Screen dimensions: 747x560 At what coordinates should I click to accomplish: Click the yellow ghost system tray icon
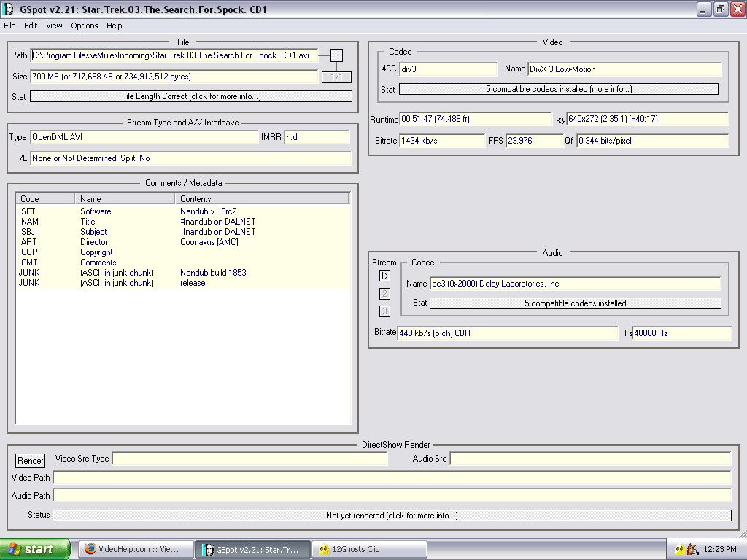(x=679, y=550)
